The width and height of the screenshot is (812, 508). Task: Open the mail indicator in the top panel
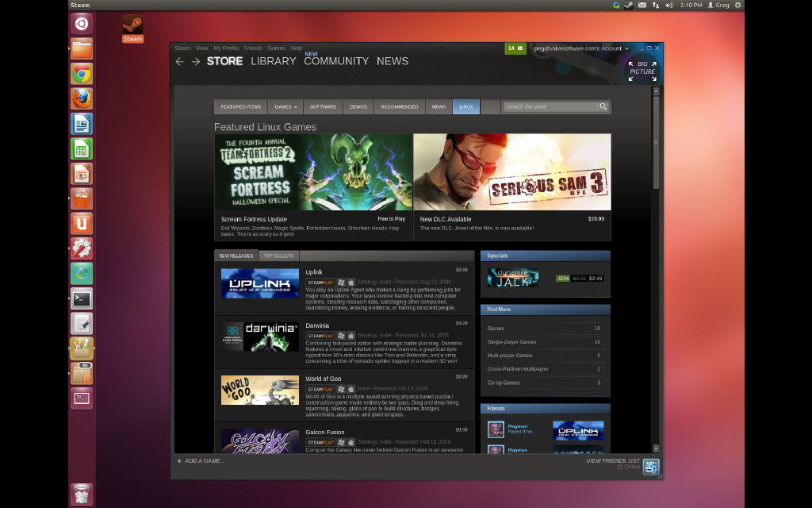tap(642, 6)
